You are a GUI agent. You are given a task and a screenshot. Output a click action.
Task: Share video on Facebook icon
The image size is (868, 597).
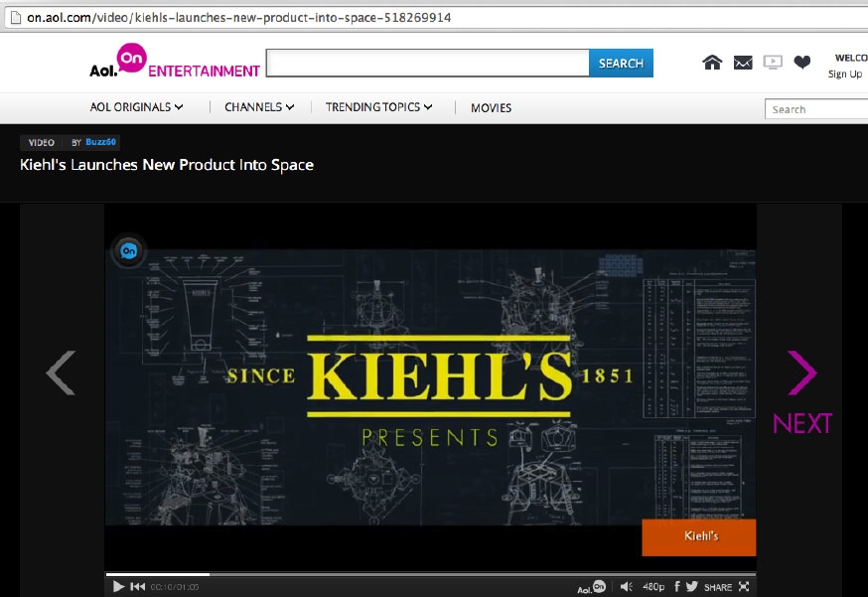pos(676,586)
